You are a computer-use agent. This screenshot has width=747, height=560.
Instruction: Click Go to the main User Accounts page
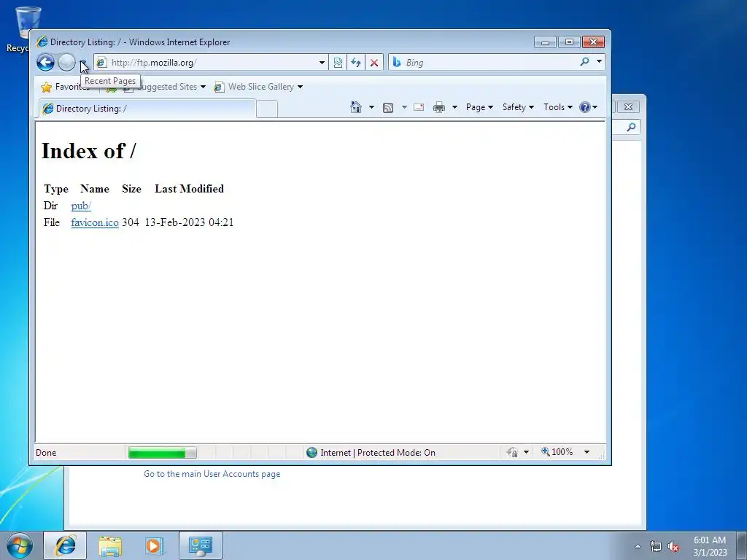coord(212,474)
